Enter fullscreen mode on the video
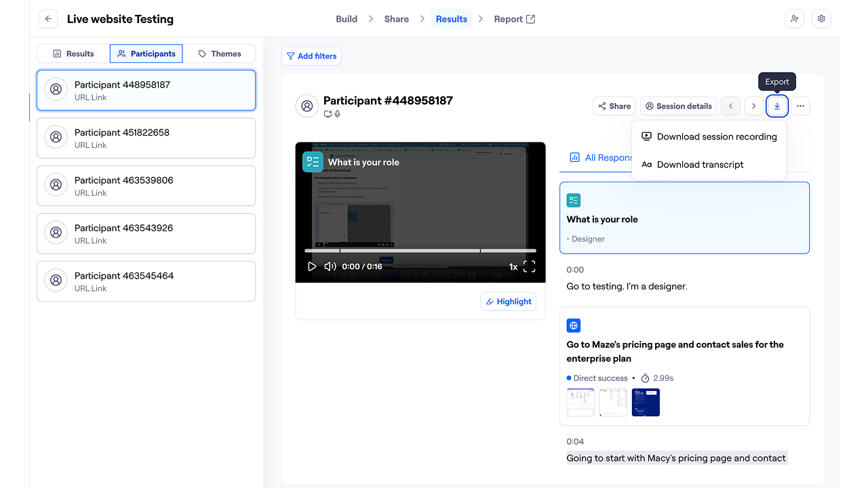 529,266
